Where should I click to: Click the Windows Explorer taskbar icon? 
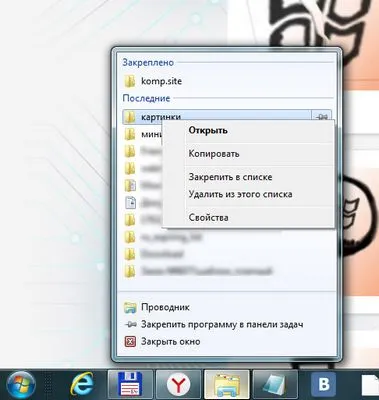coord(227,385)
